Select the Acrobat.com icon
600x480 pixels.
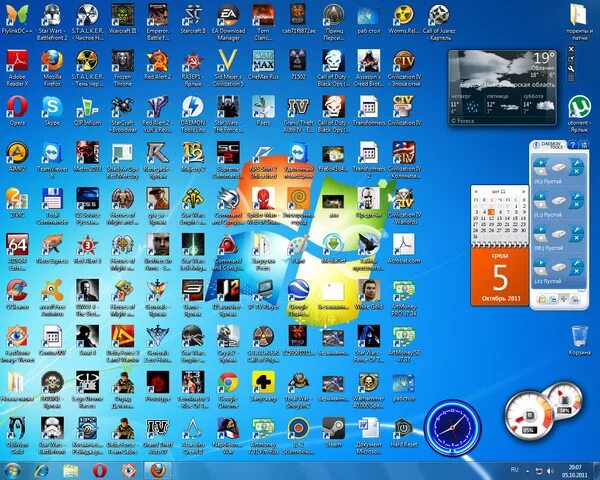click(404, 249)
